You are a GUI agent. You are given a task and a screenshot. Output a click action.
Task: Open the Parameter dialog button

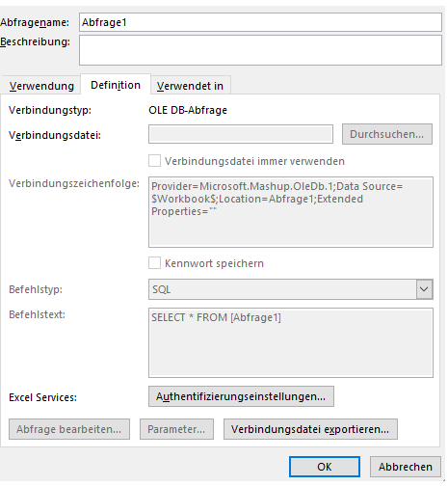pyautogui.click(x=176, y=429)
